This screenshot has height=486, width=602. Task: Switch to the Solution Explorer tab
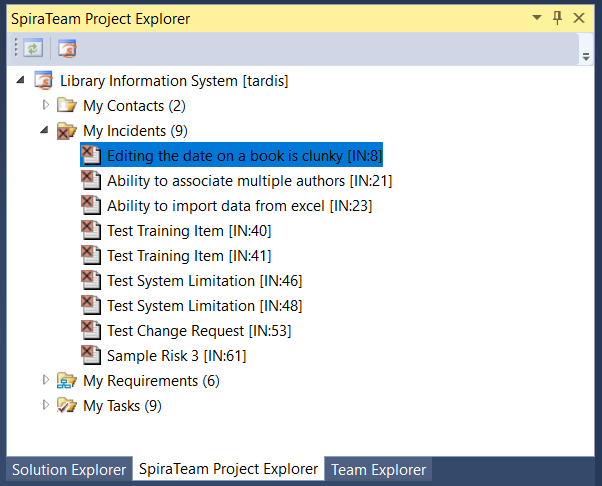tap(68, 469)
